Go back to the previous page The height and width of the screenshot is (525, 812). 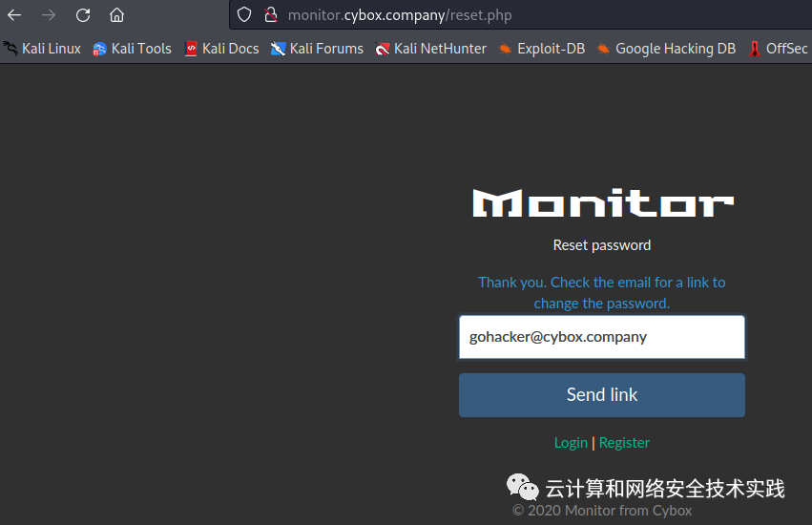pos(14,15)
